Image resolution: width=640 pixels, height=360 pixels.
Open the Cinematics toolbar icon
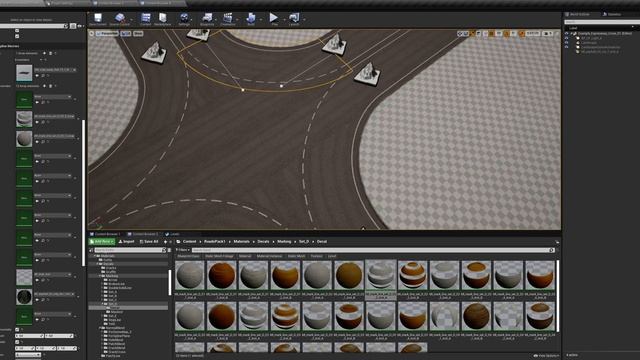(x=228, y=19)
